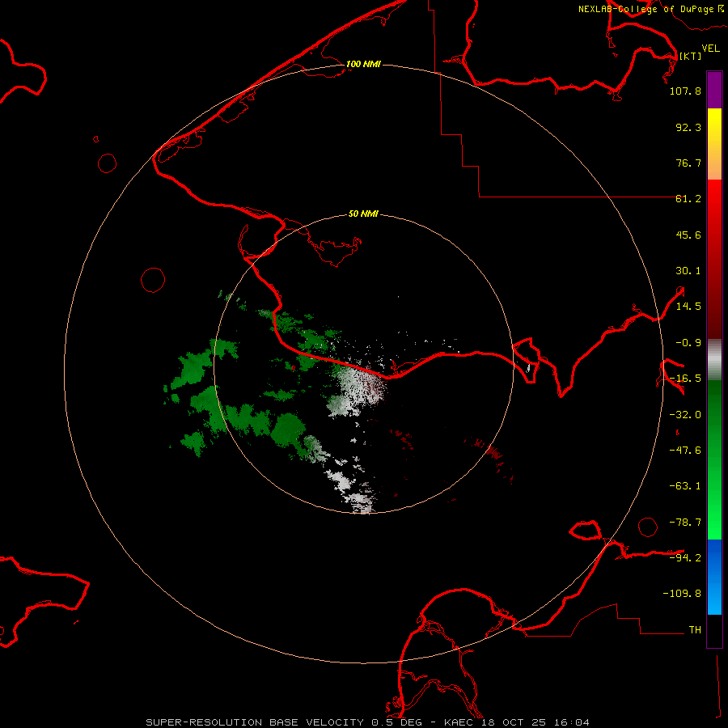The width and height of the screenshot is (728, 728).
Task: Click the -0.9 scale value
Action: (x=688, y=343)
